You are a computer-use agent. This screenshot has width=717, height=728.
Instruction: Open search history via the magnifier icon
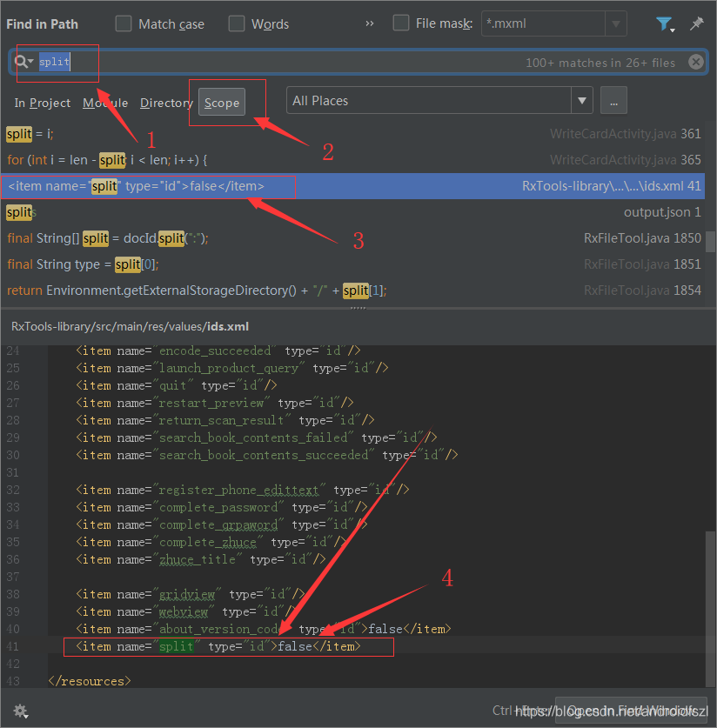(x=23, y=62)
